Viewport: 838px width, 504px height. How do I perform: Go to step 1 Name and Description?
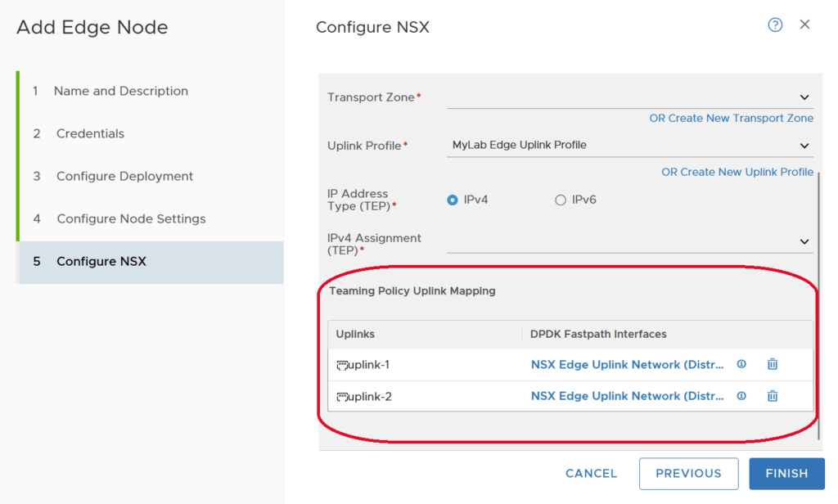click(120, 91)
